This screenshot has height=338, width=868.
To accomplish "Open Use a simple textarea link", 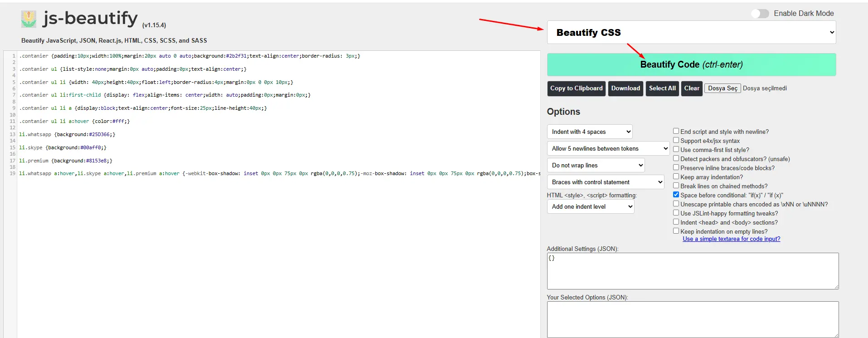I will click(x=731, y=239).
